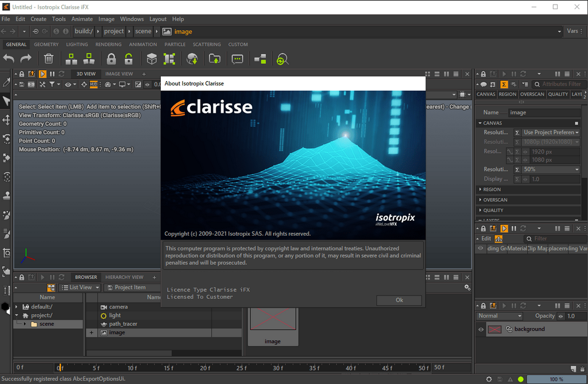Click the closed padlock lock icon

click(x=111, y=59)
